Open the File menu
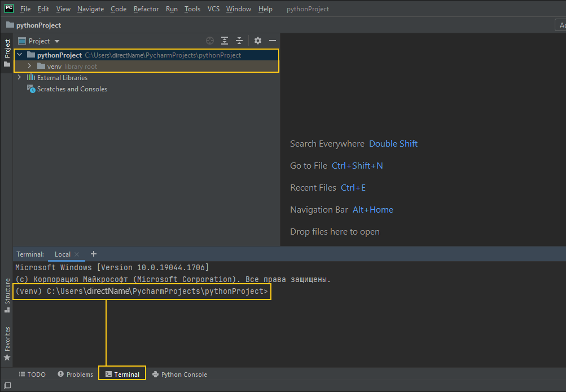This screenshot has width=566, height=392. pos(25,9)
